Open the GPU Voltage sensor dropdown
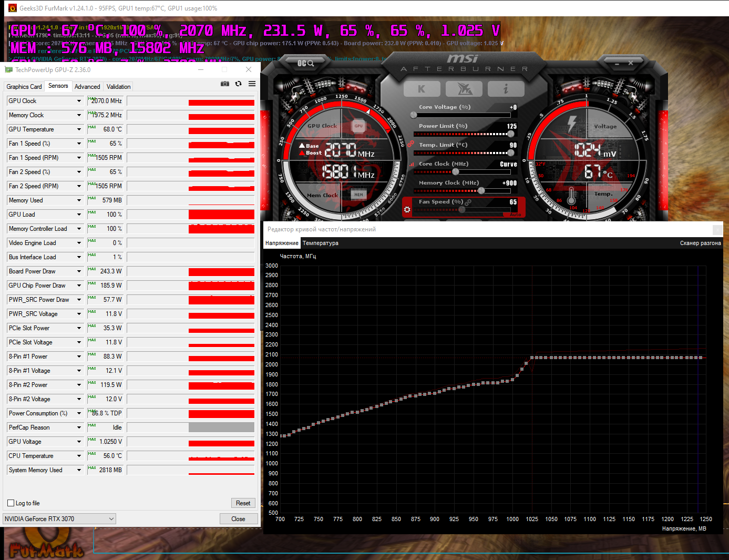729x560 pixels. [79, 442]
